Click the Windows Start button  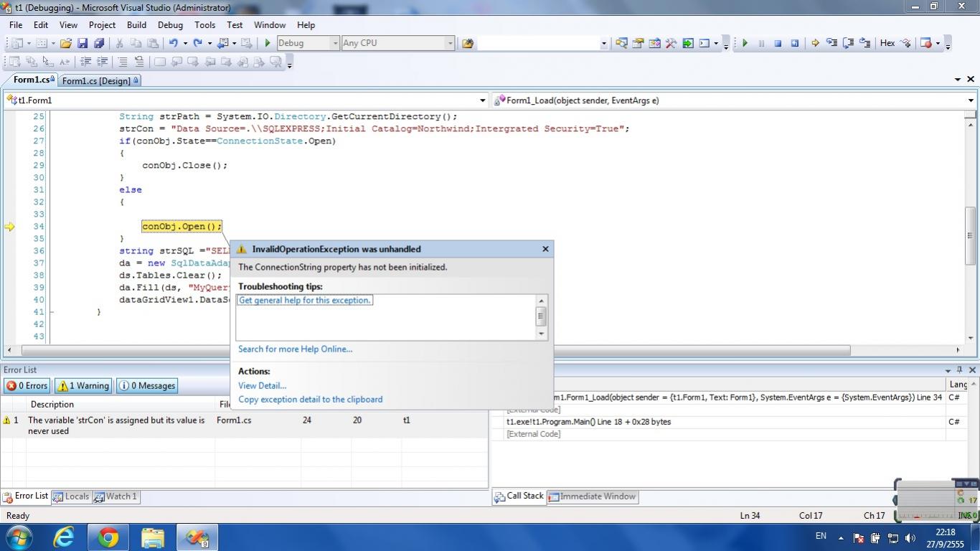19,537
